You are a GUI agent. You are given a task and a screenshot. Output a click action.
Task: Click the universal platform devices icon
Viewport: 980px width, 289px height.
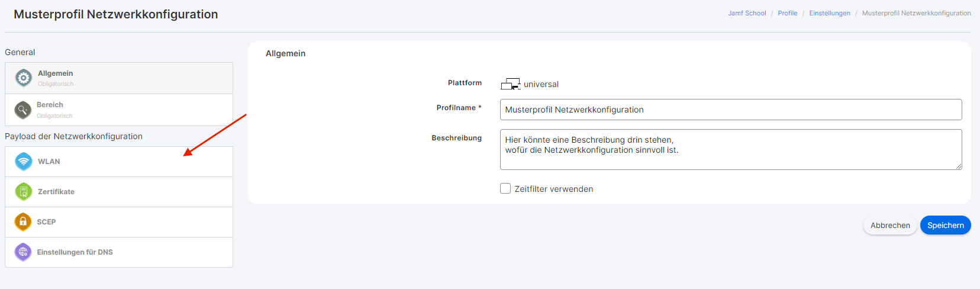(511, 84)
